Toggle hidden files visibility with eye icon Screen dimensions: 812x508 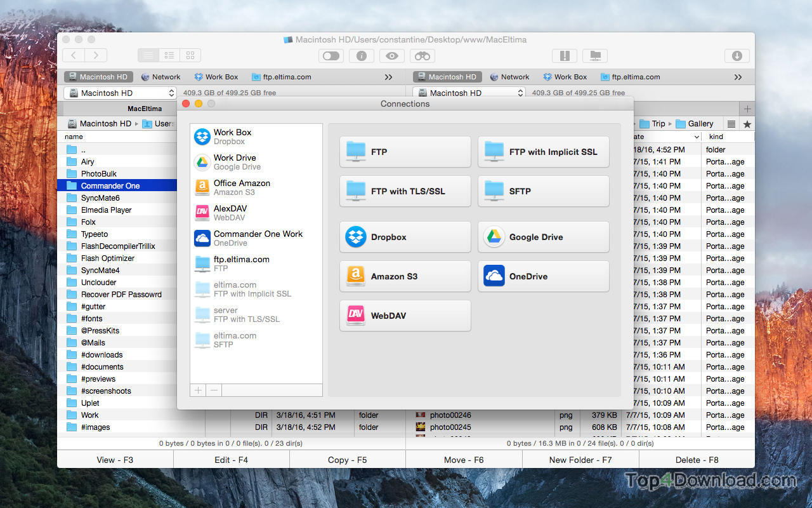click(391, 56)
